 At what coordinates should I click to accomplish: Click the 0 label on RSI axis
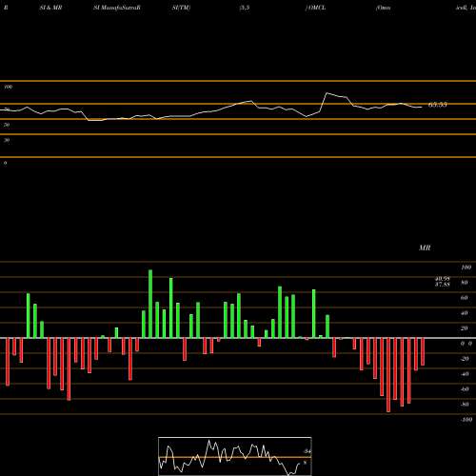[5, 163]
